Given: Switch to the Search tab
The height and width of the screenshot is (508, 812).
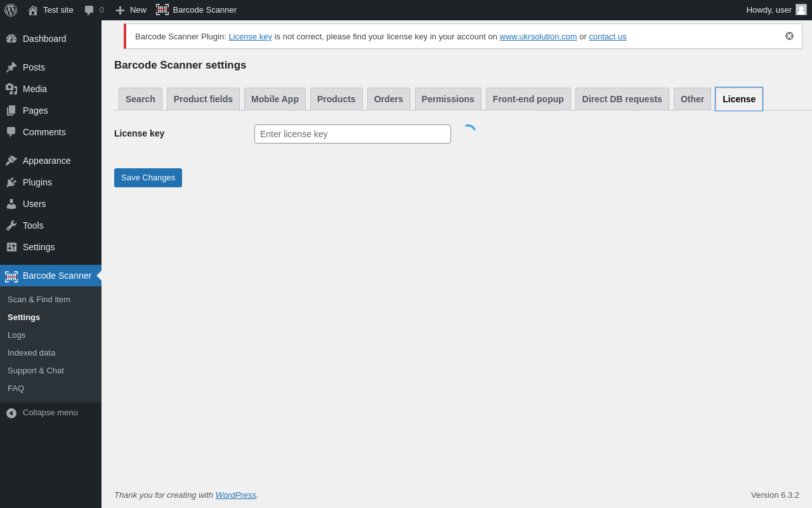Looking at the screenshot, I should (x=140, y=99).
